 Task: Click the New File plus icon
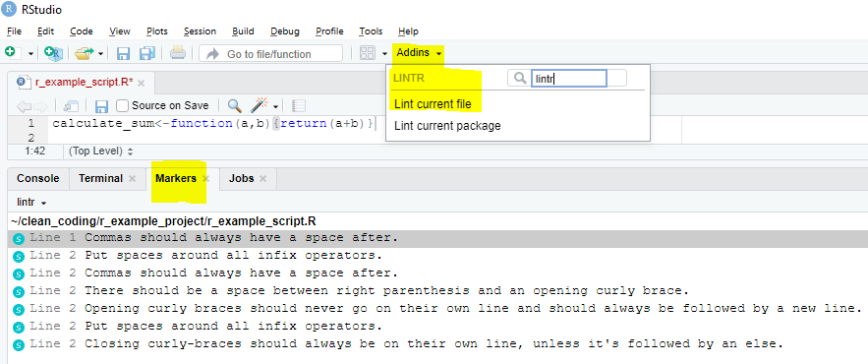point(11,52)
